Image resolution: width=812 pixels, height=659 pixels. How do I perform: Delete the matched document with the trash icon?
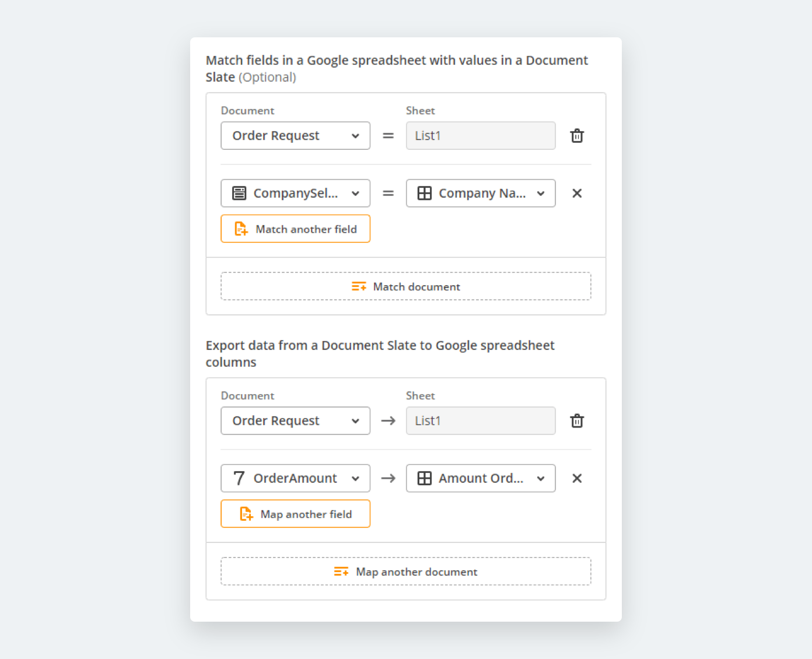click(x=577, y=136)
